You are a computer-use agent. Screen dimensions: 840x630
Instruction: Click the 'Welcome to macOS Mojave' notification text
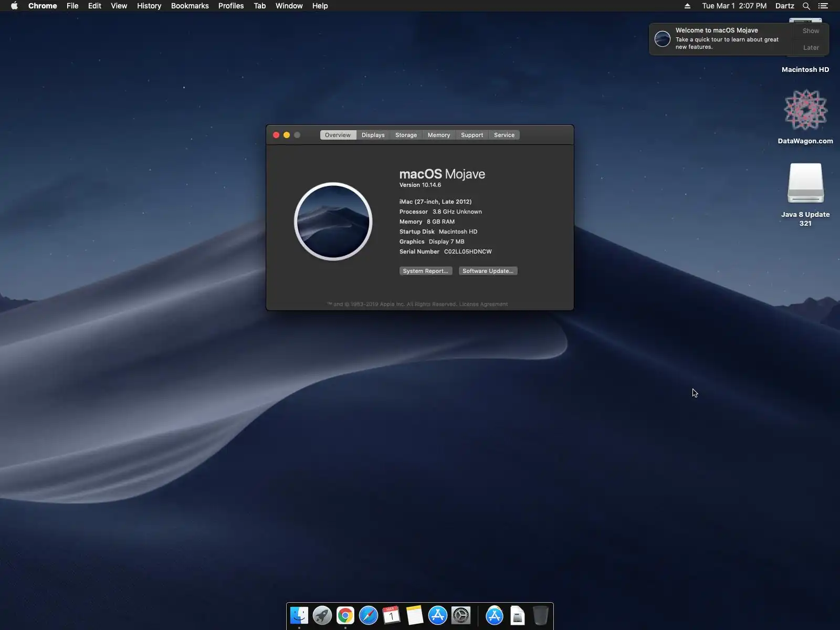(x=717, y=30)
